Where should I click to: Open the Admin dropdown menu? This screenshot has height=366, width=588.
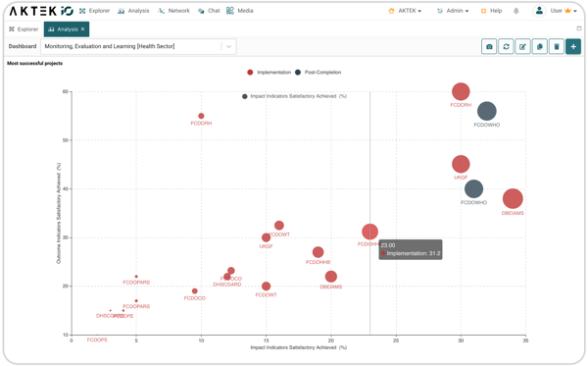pyautogui.click(x=453, y=11)
